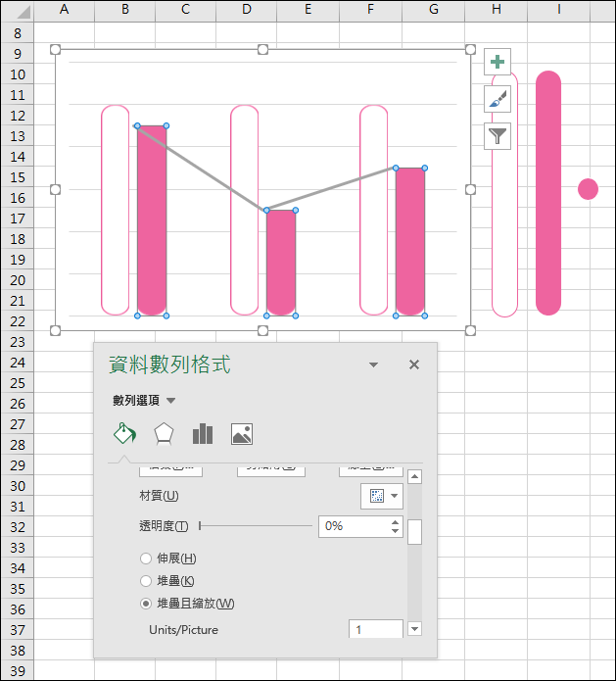Open 材質 texture dropdown
The image size is (616, 681).
[x=382, y=496]
